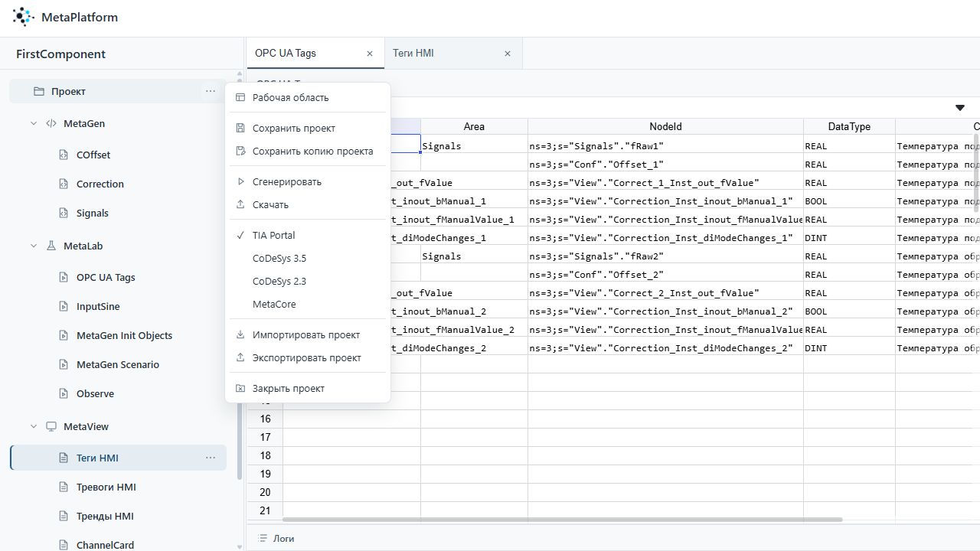The height and width of the screenshot is (551, 980).
Task: Close the Теги HMI tab
Action: tap(508, 54)
